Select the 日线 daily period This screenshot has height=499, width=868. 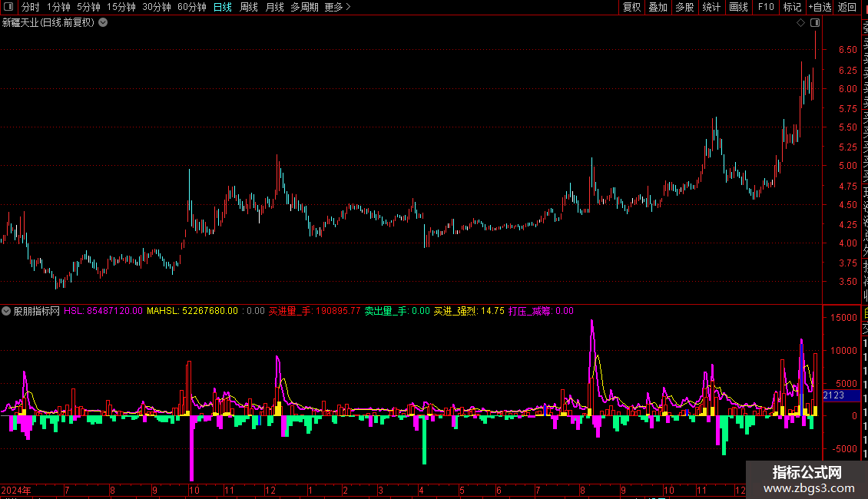click(x=223, y=7)
